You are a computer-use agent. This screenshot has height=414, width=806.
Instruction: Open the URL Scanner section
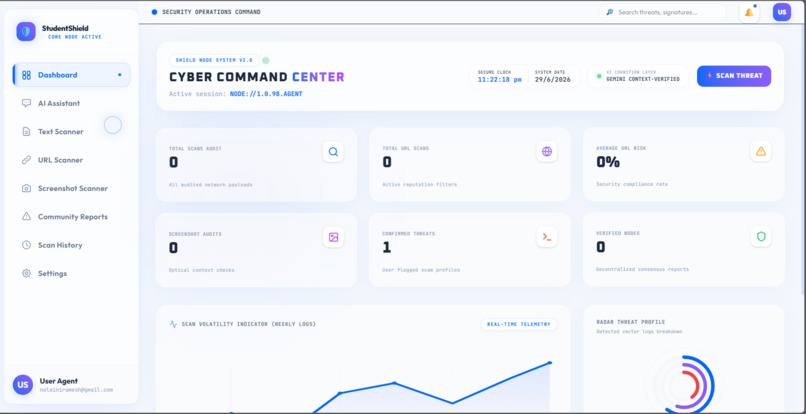(71, 160)
